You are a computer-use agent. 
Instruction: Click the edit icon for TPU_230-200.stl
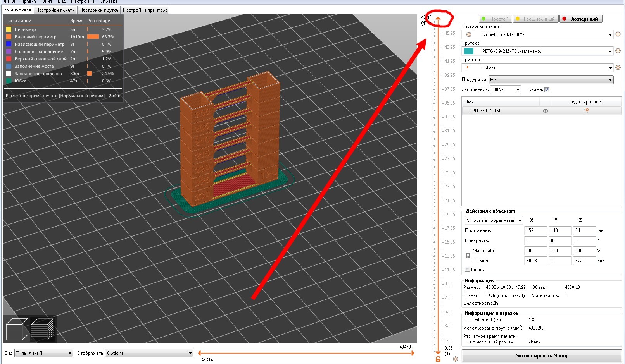586,111
